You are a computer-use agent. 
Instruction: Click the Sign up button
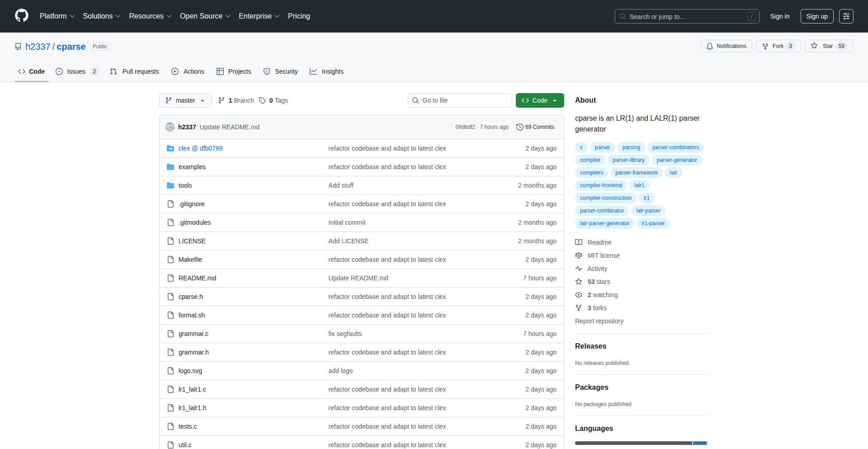click(x=817, y=16)
